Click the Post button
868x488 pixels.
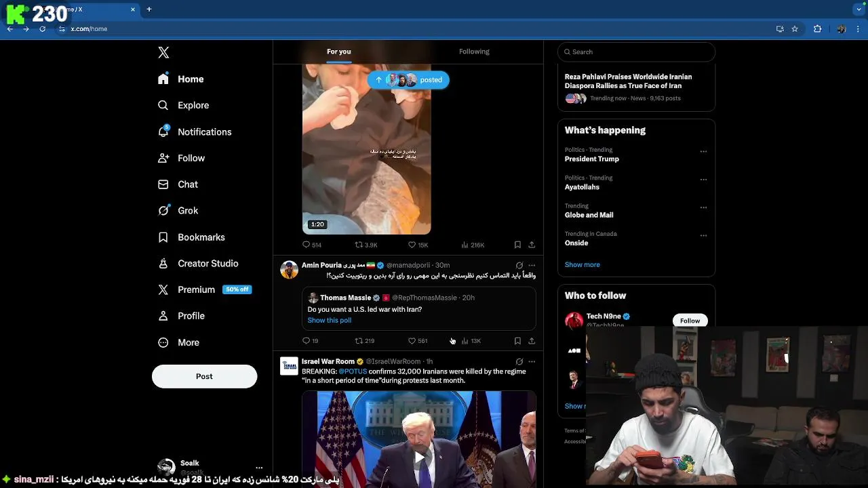[x=204, y=376]
